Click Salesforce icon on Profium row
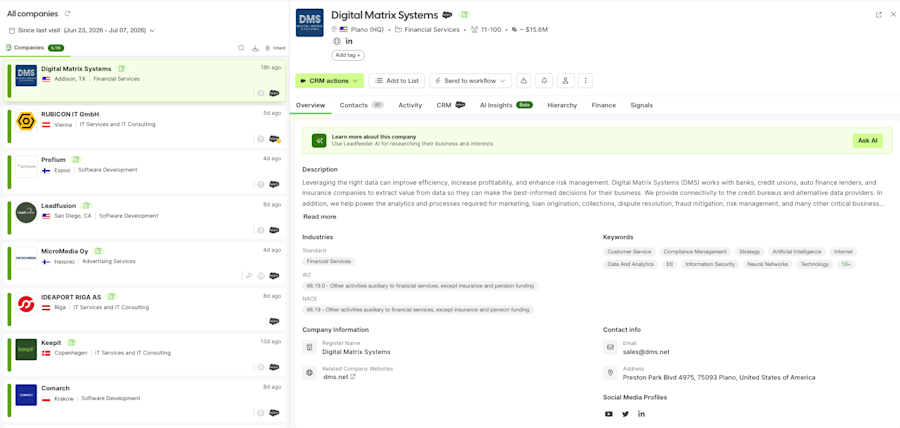The image size is (900, 428). click(274, 184)
